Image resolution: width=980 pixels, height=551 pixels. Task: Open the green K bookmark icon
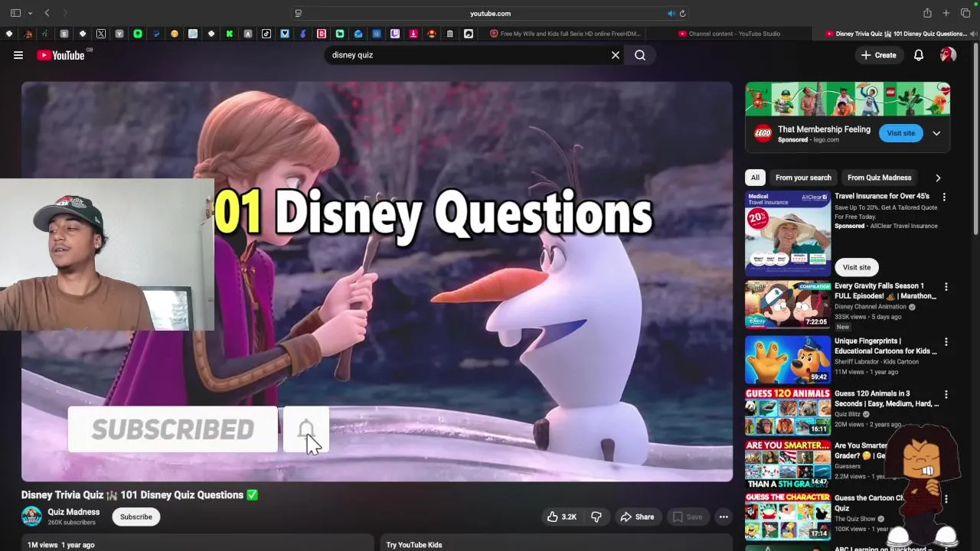[x=230, y=34]
